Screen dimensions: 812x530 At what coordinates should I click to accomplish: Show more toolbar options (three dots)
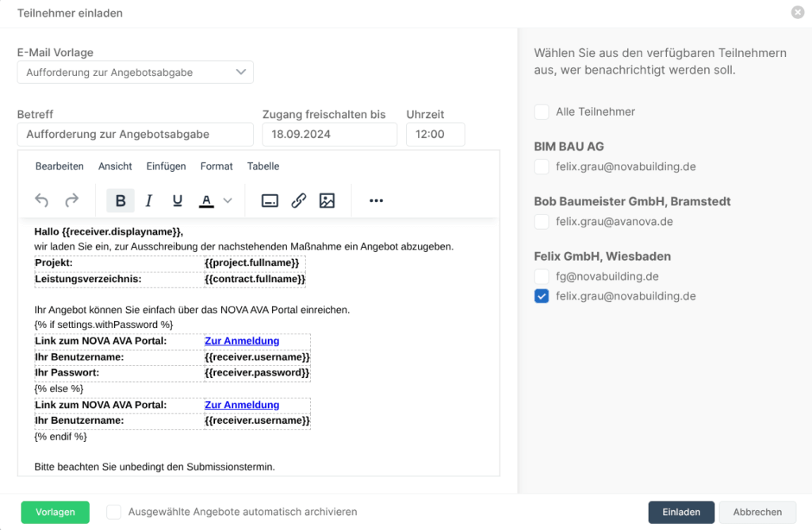[x=376, y=200]
